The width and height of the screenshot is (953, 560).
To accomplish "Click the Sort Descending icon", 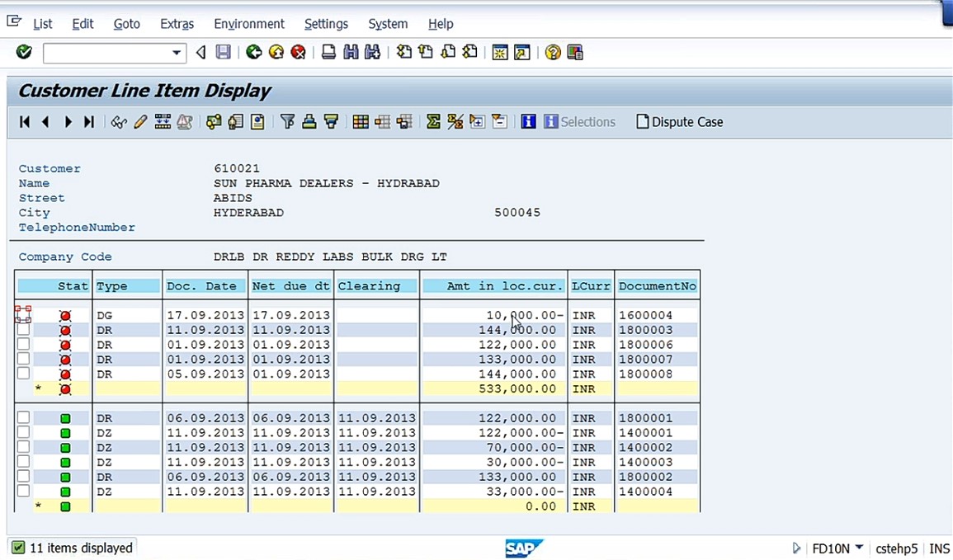I will pyautogui.click(x=331, y=122).
